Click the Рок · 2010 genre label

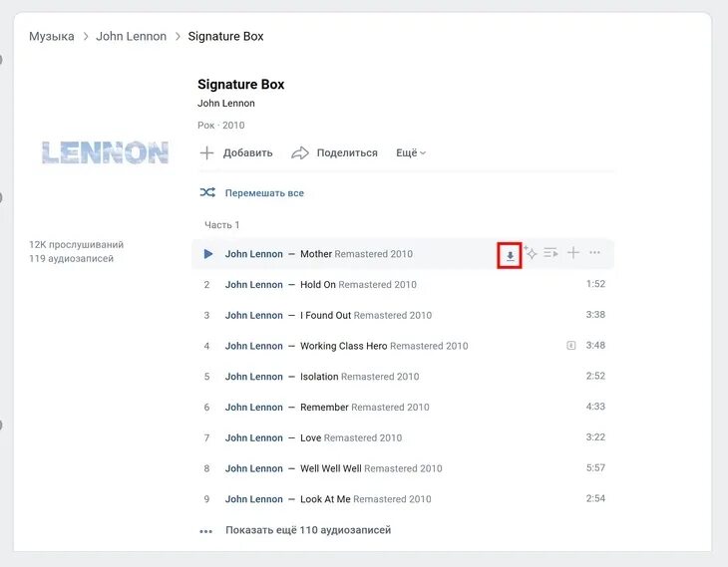(x=221, y=125)
